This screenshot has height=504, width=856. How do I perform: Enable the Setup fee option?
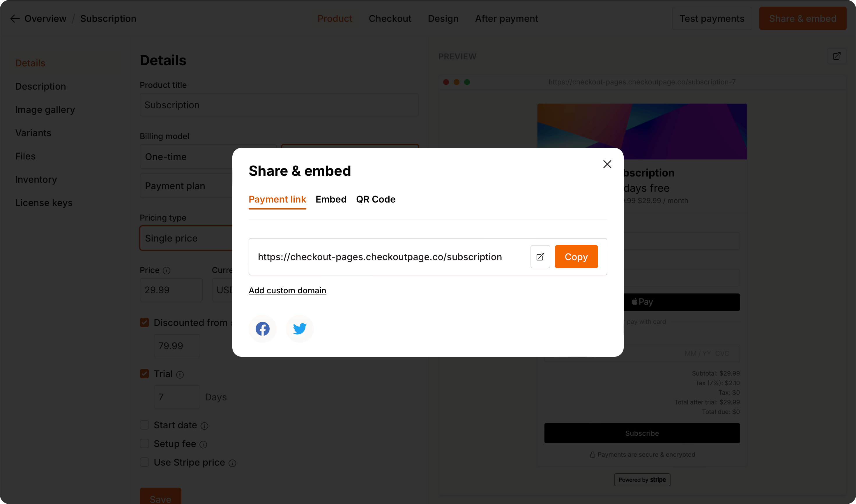click(144, 443)
